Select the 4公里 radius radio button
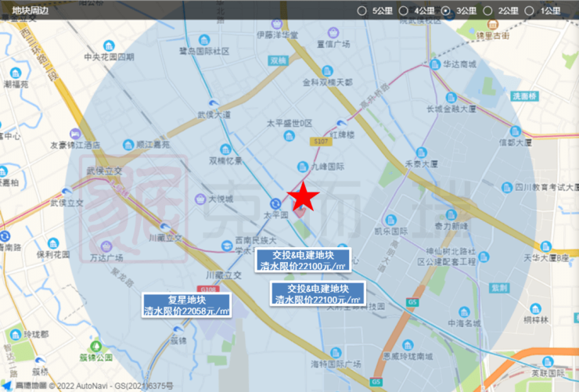Viewport: 579px width, 392px height. click(x=404, y=11)
